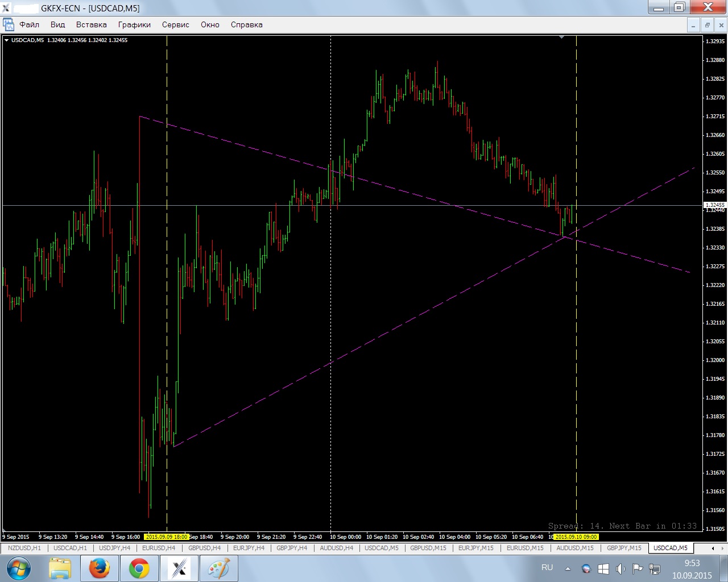Minimize the inner chart window

693,25
